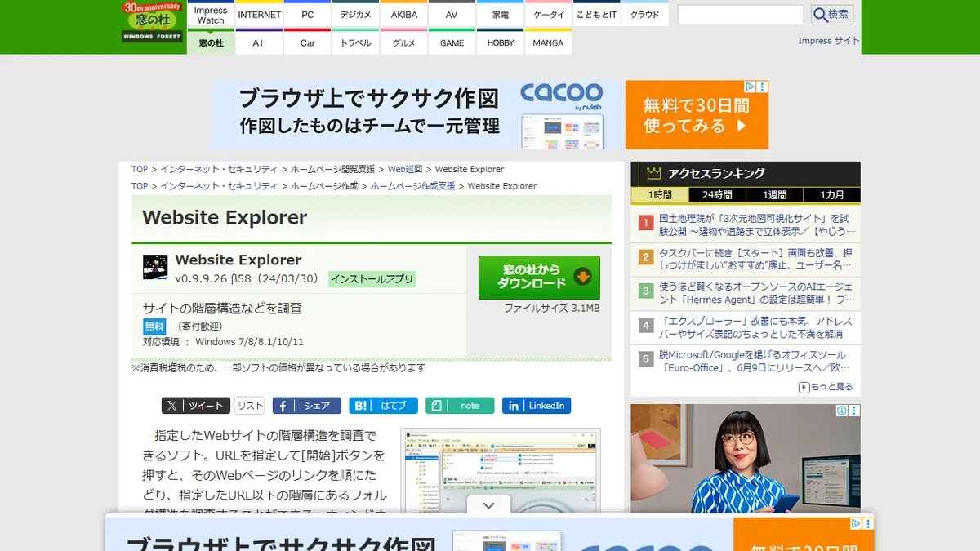Open the こどもとIT tab
The image size is (980, 551).
[x=596, y=15]
